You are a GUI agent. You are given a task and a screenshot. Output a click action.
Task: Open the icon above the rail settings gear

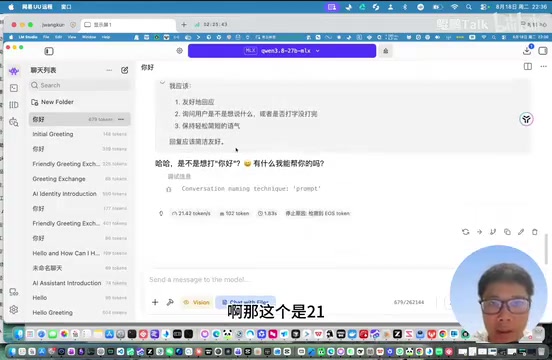(x=14, y=292)
